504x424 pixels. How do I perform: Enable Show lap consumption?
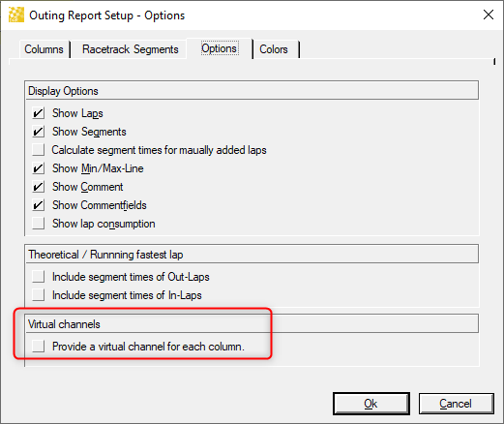(x=39, y=224)
